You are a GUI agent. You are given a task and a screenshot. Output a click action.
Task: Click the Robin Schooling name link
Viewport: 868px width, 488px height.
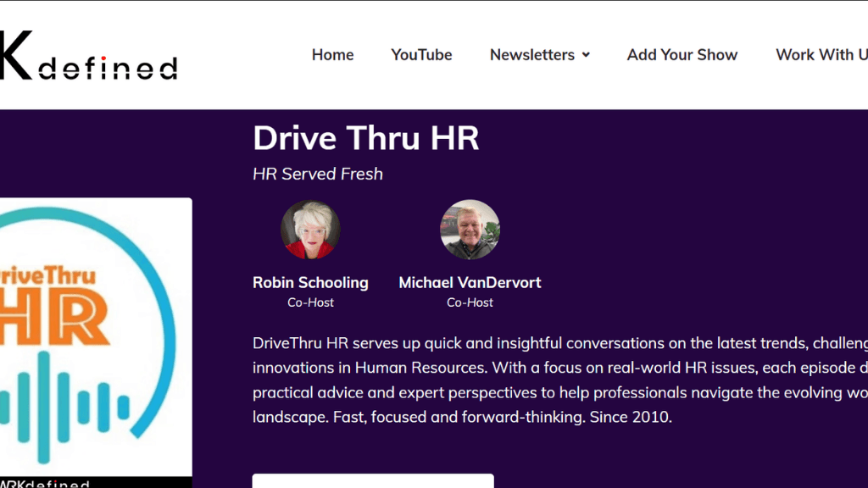[310, 283]
